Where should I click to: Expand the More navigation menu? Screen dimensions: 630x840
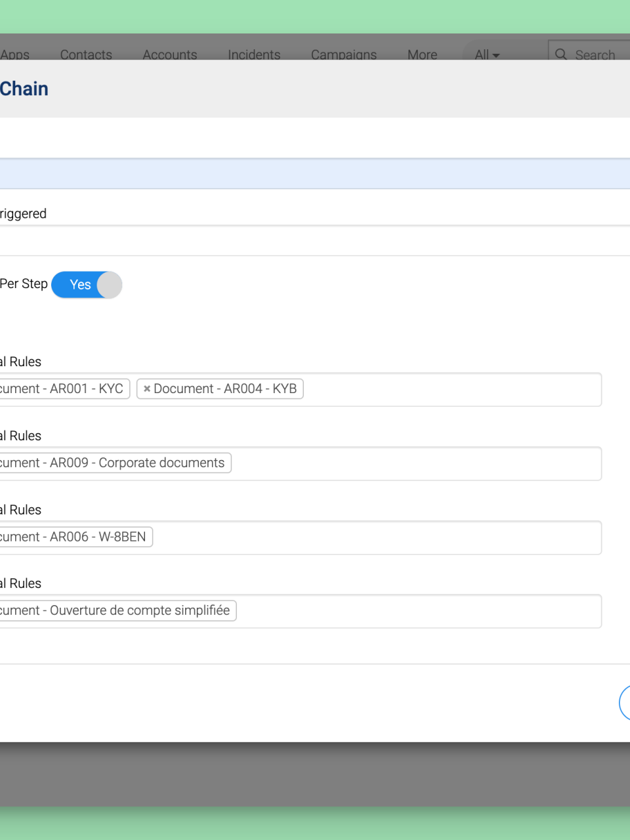[422, 54]
